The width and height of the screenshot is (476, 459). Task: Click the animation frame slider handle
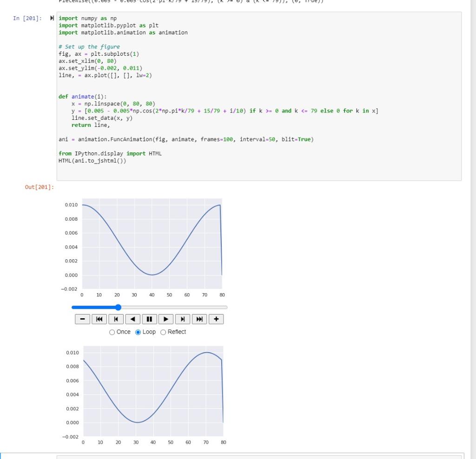[118, 307]
